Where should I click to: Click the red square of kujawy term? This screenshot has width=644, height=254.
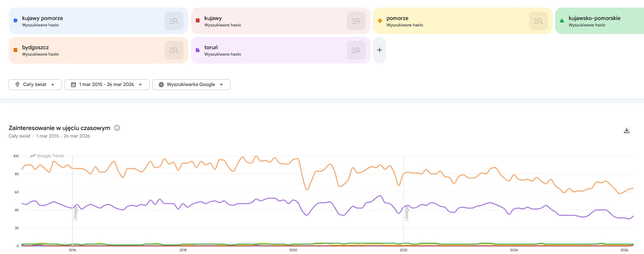[197, 20]
